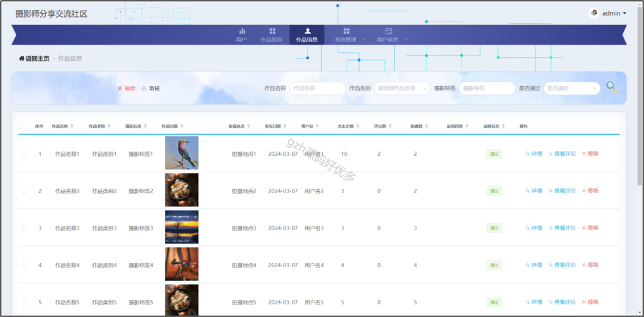Check the box for 作品名称1 row
The width and height of the screenshot is (644, 317).
pyautogui.click(x=25, y=154)
